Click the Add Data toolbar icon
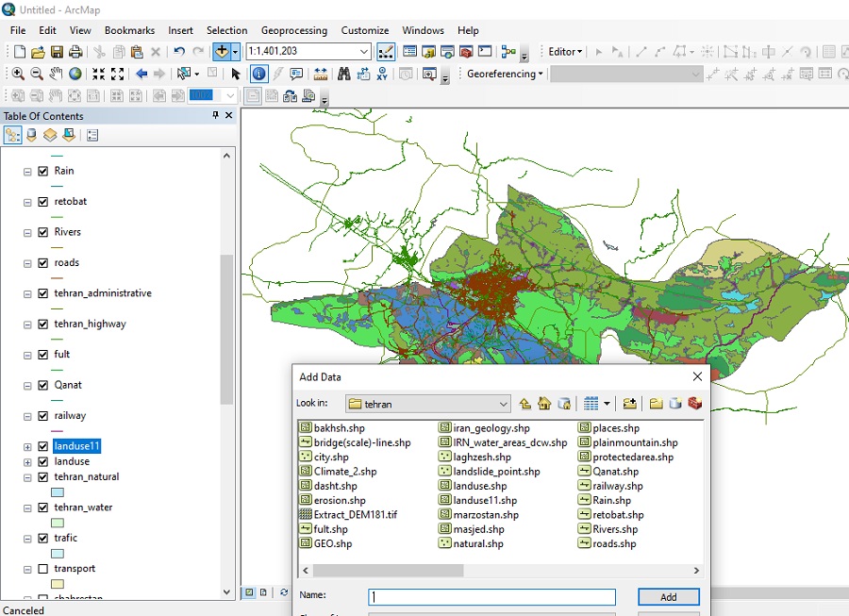The height and width of the screenshot is (616, 849). click(222, 52)
